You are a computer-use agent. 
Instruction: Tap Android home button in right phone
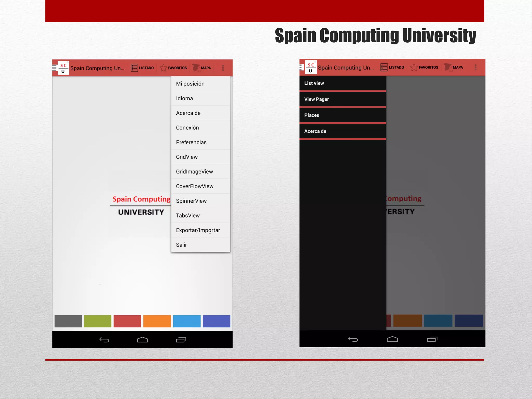[392, 339]
